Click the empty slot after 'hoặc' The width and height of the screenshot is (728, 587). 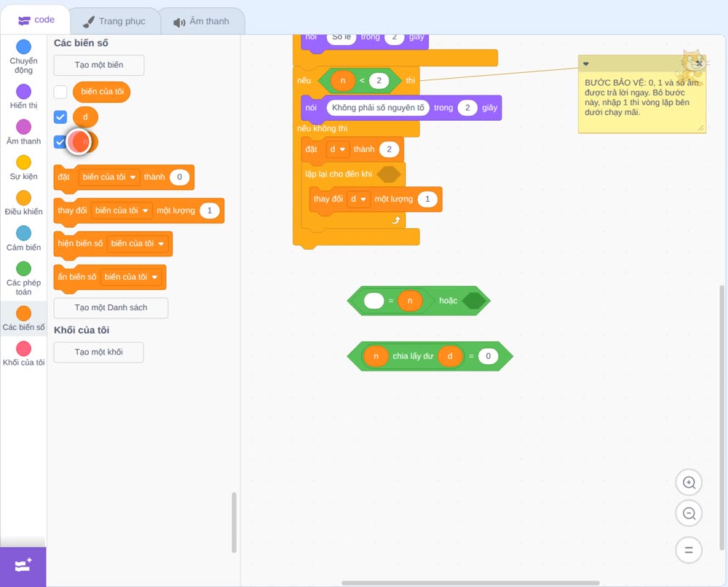[x=474, y=301]
